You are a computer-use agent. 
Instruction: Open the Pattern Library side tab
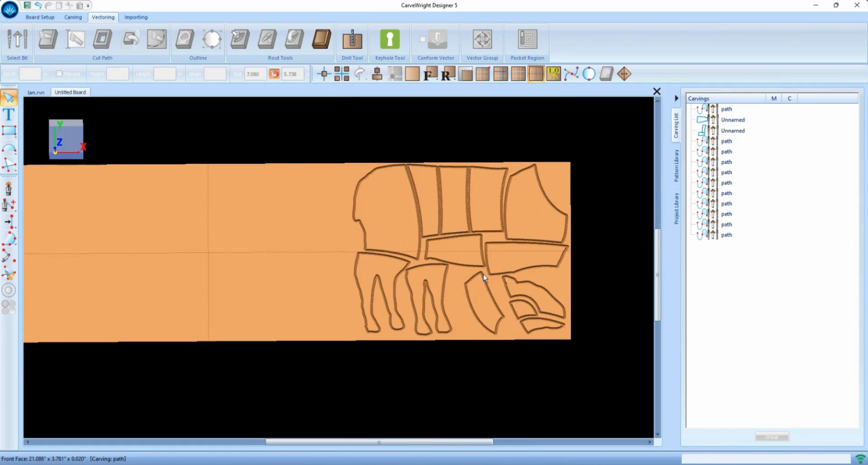pos(676,165)
